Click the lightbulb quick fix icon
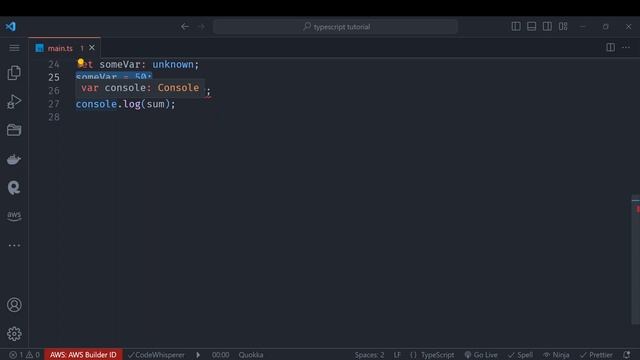Image resolution: width=640 pixels, height=360 pixels. click(81, 62)
